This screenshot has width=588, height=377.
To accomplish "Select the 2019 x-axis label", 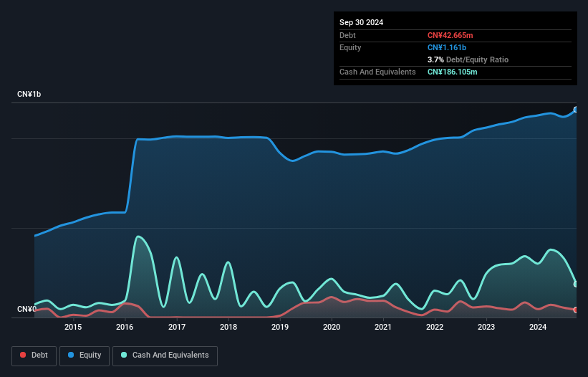I will (280, 328).
